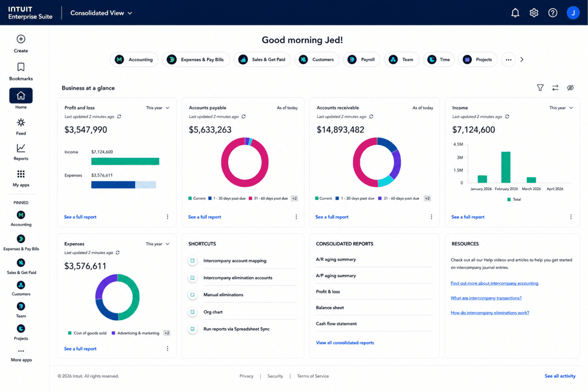This screenshot has width=588, height=392.
Task: Select the Expenses & Pay Bills pill
Action: tap(196, 60)
